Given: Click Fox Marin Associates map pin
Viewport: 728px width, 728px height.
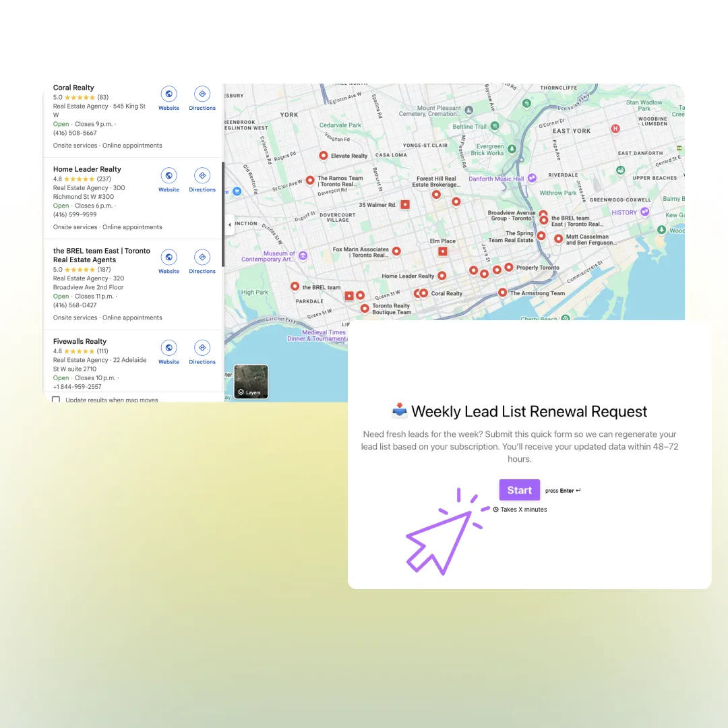Looking at the screenshot, I should tap(396, 251).
